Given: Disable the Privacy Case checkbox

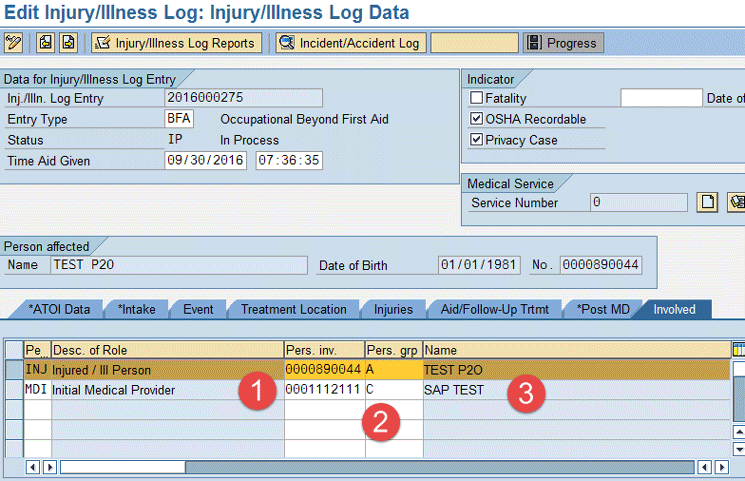Looking at the screenshot, I should click(x=477, y=139).
